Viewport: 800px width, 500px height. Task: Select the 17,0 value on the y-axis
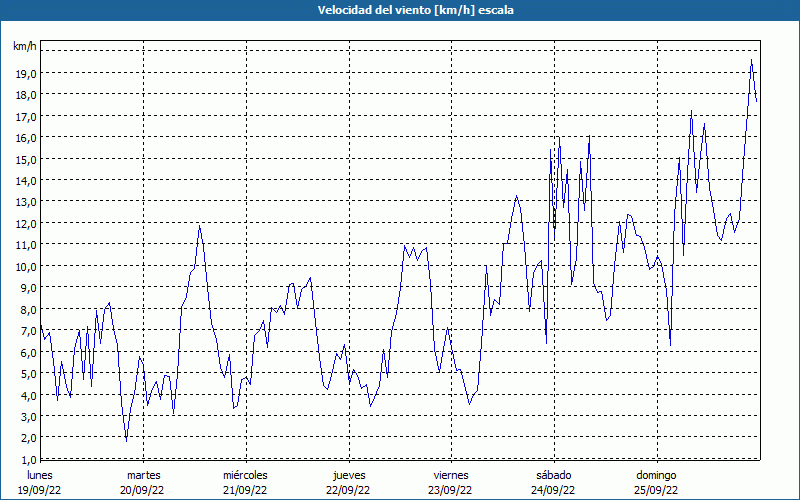pos(26,116)
